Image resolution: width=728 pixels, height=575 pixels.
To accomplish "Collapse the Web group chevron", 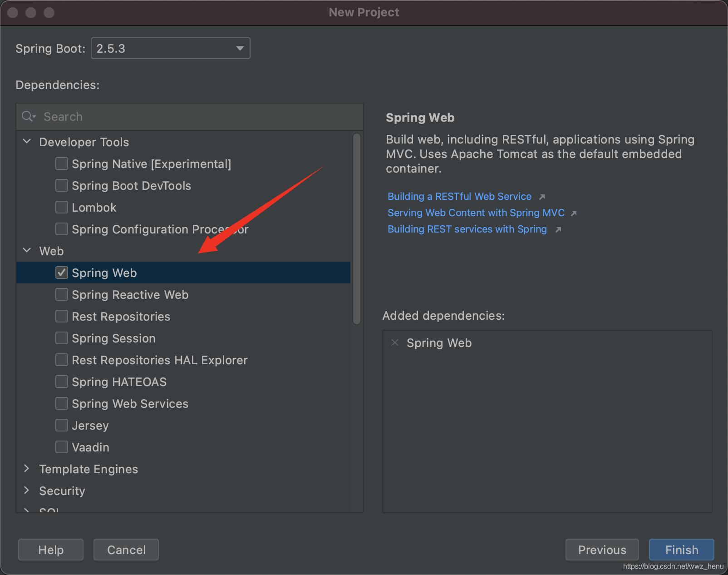I will coord(27,250).
